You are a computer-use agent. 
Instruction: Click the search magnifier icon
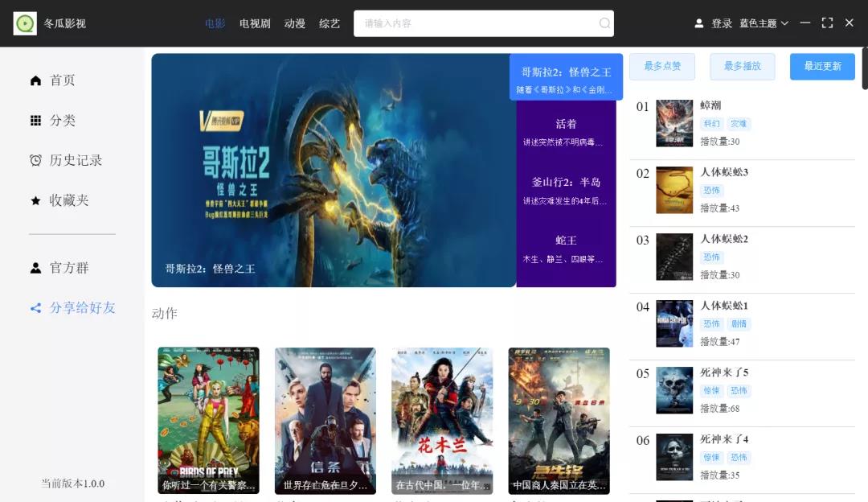point(604,23)
